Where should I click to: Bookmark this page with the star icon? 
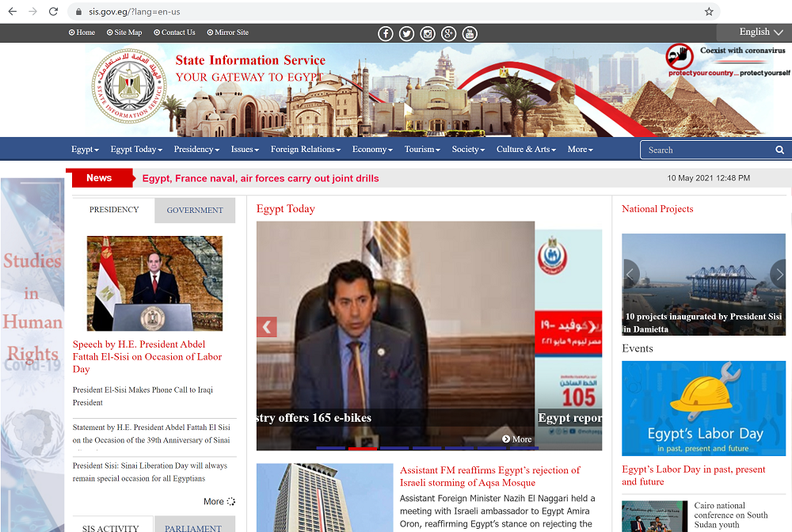pyautogui.click(x=709, y=12)
